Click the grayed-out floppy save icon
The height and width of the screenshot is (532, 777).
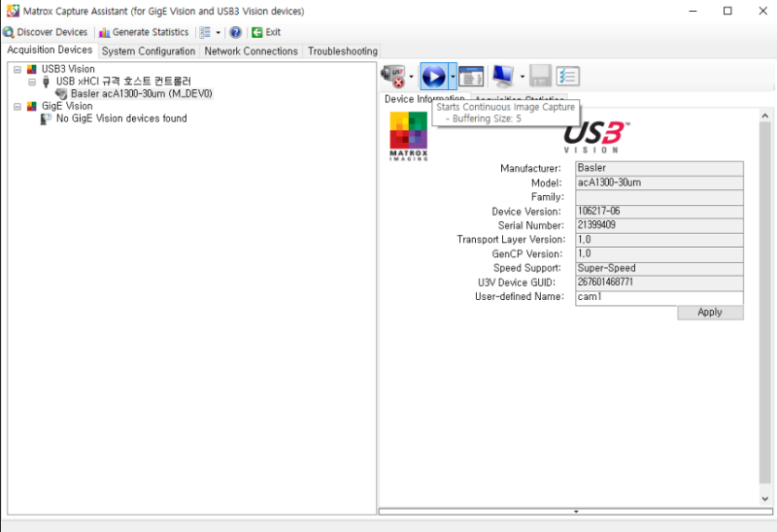[540, 77]
